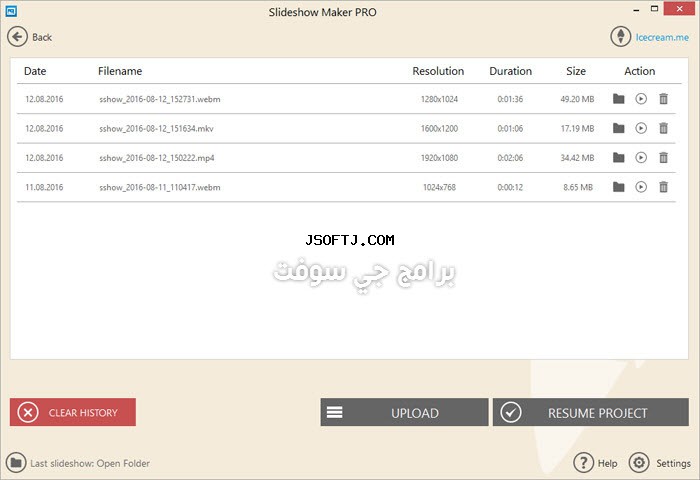Select filename sshow_2016-08-12_152731.webm
The width and height of the screenshot is (700, 480).
(160, 99)
